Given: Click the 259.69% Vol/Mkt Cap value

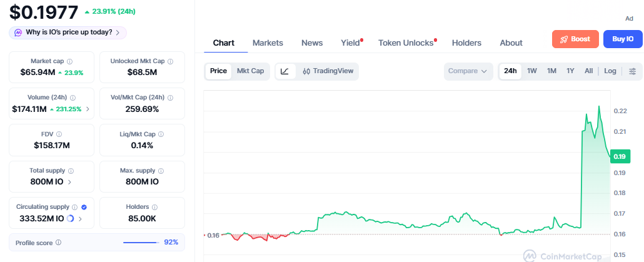Looking at the screenshot, I should pos(142,109).
